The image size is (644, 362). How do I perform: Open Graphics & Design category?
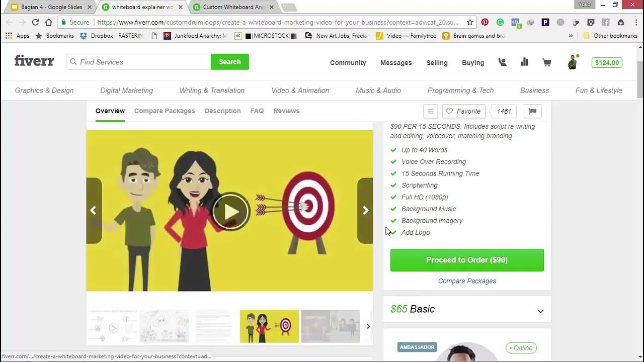pos(44,90)
